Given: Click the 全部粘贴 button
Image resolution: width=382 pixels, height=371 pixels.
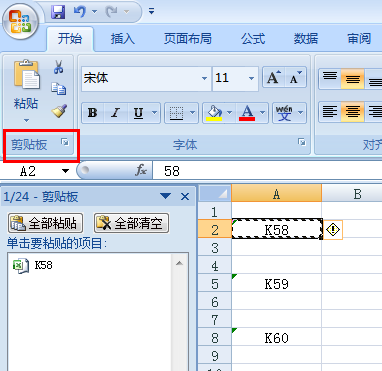Looking at the screenshot, I should pos(45,223).
